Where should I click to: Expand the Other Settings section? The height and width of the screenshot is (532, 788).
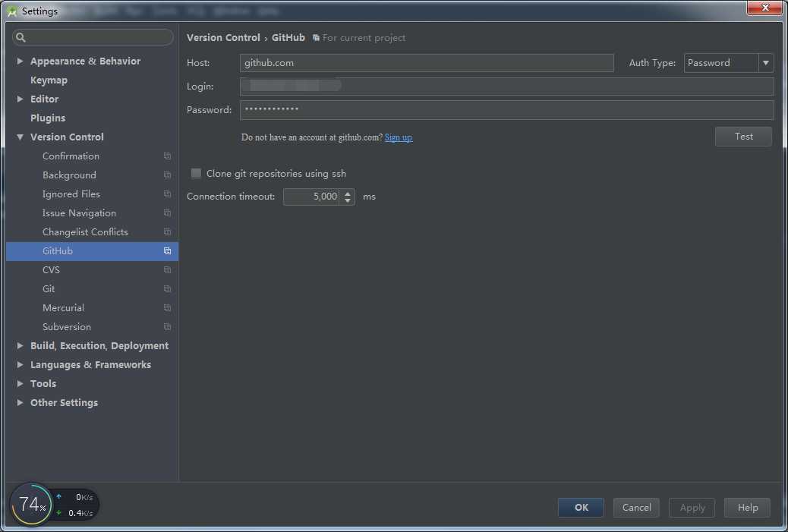coord(20,403)
